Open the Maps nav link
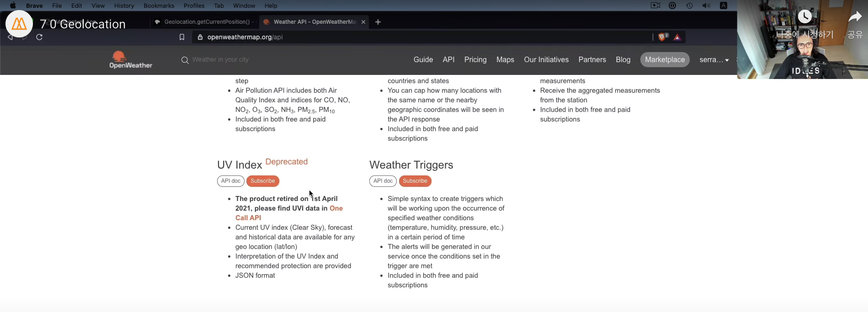The width and height of the screenshot is (868, 312). pyautogui.click(x=505, y=59)
